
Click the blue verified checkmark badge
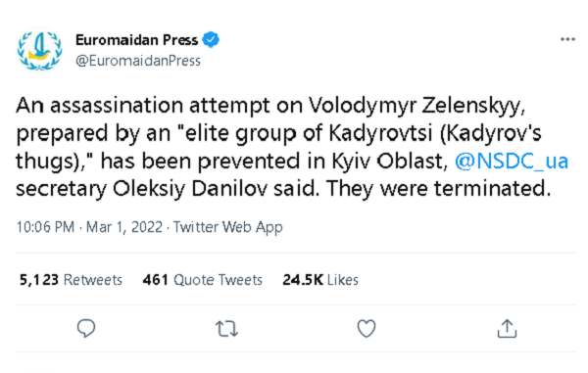211,40
